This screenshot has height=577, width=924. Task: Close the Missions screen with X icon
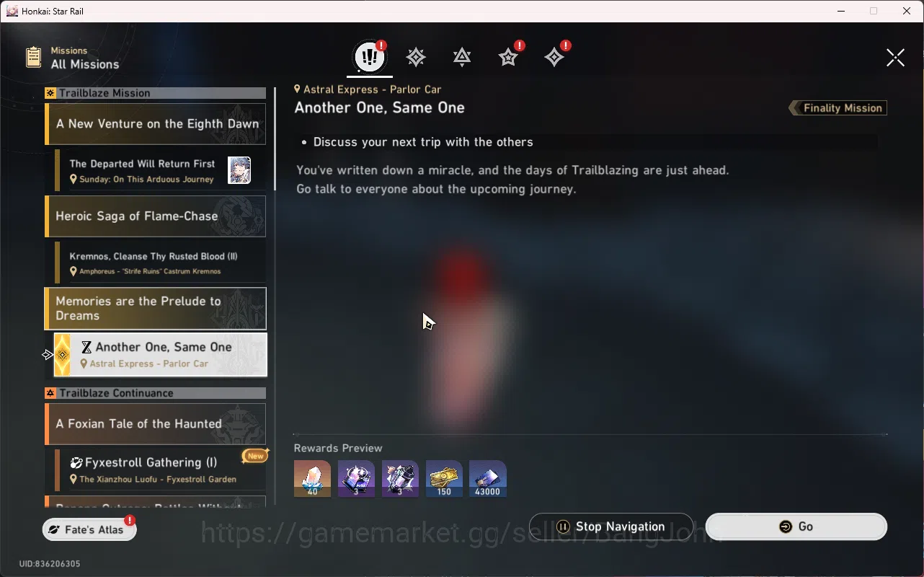point(895,58)
